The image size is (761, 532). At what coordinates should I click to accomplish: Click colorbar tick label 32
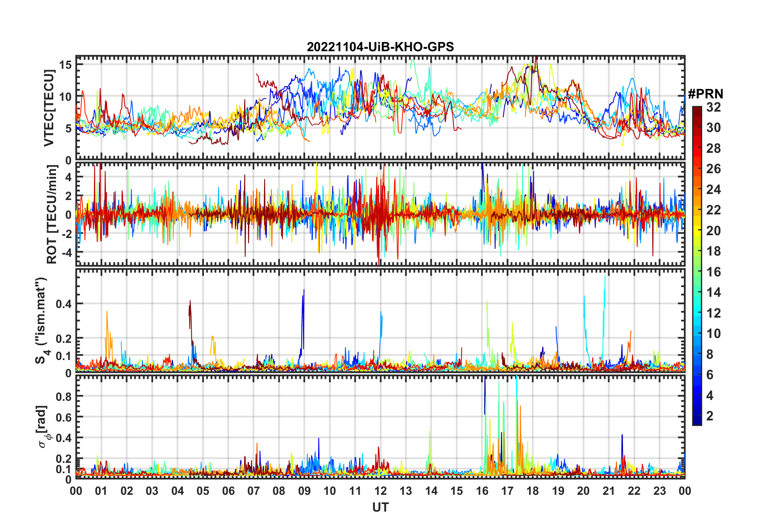pos(713,107)
